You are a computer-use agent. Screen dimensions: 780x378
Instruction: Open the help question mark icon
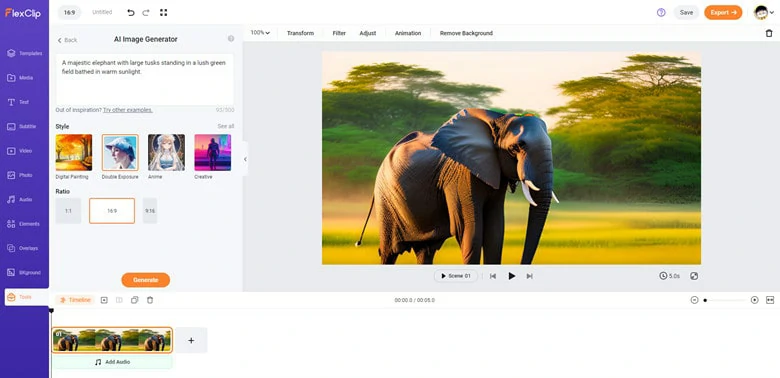[661, 12]
